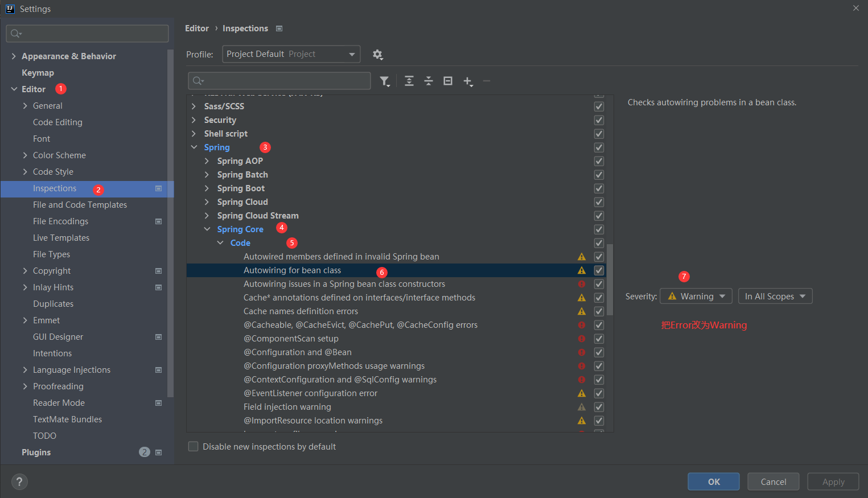Click project-level icon on Language Injections row
The height and width of the screenshot is (498, 868).
pos(159,370)
